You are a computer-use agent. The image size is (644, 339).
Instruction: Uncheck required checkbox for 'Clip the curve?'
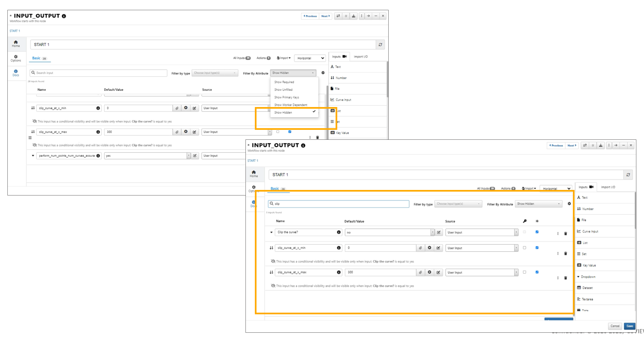click(x=537, y=232)
